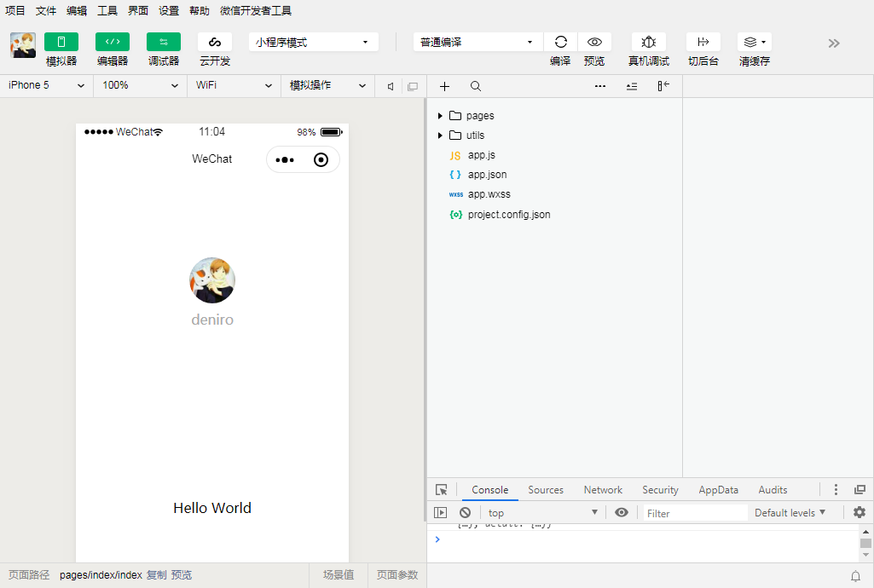This screenshot has height=588, width=874.
Task: Add a new file with plus icon
Action: click(x=444, y=86)
